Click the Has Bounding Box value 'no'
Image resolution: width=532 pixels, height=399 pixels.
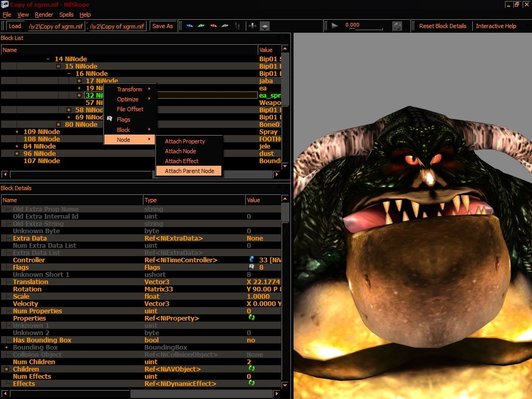pyautogui.click(x=251, y=340)
